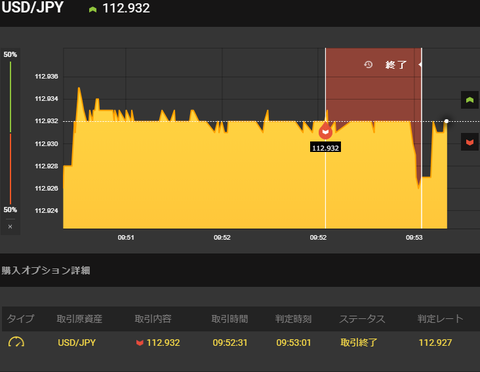Screen dimensions: 480x372
Task: Click the gauge type icon in trade row
Action: pos(16,342)
